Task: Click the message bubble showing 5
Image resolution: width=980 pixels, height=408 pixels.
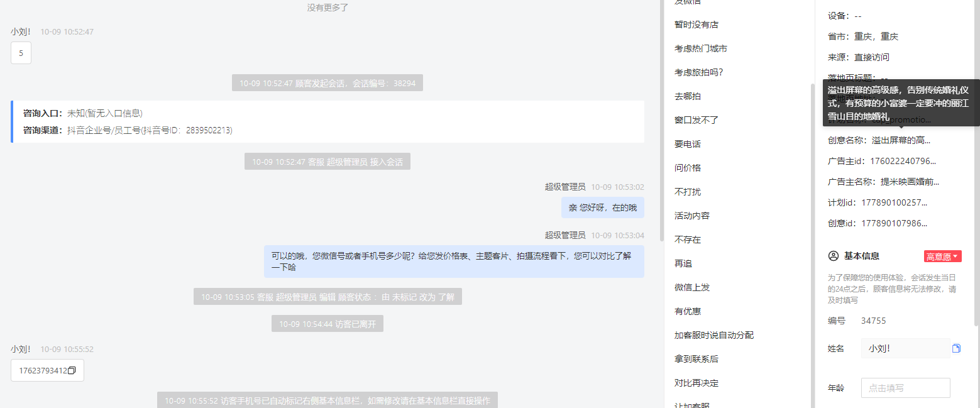Action: click(21, 53)
